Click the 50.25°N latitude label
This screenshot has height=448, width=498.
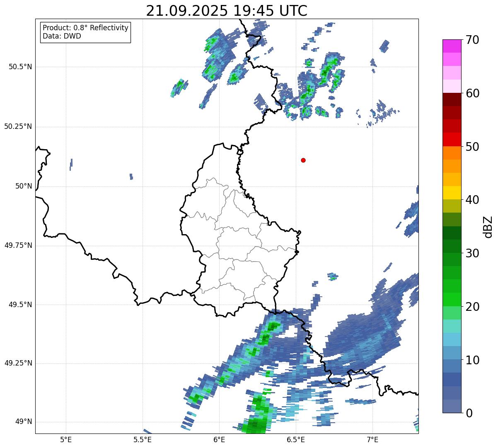click(x=18, y=126)
